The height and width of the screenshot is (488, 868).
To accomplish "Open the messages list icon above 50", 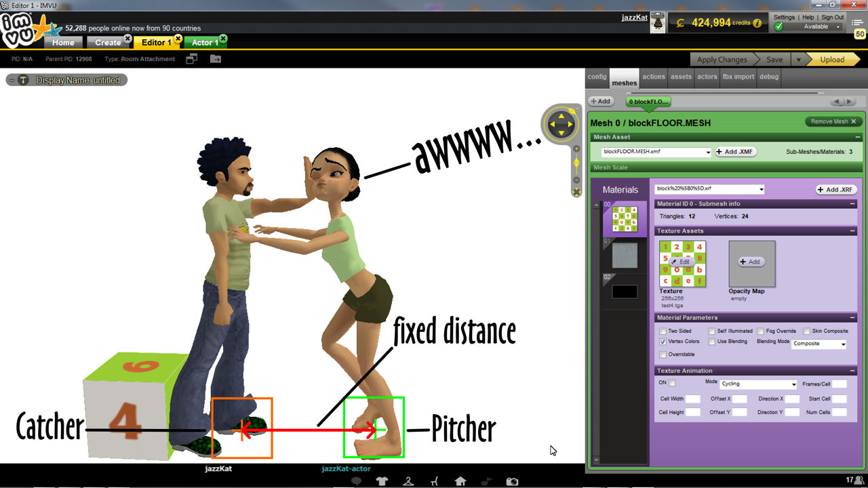I will [x=859, y=22].
